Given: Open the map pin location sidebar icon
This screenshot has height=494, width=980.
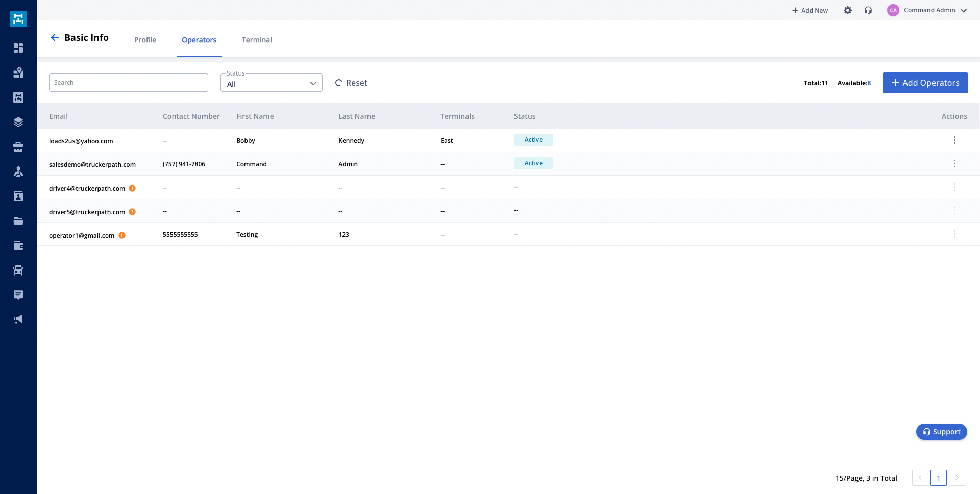Looking at the screenshot, I should 18,72.
